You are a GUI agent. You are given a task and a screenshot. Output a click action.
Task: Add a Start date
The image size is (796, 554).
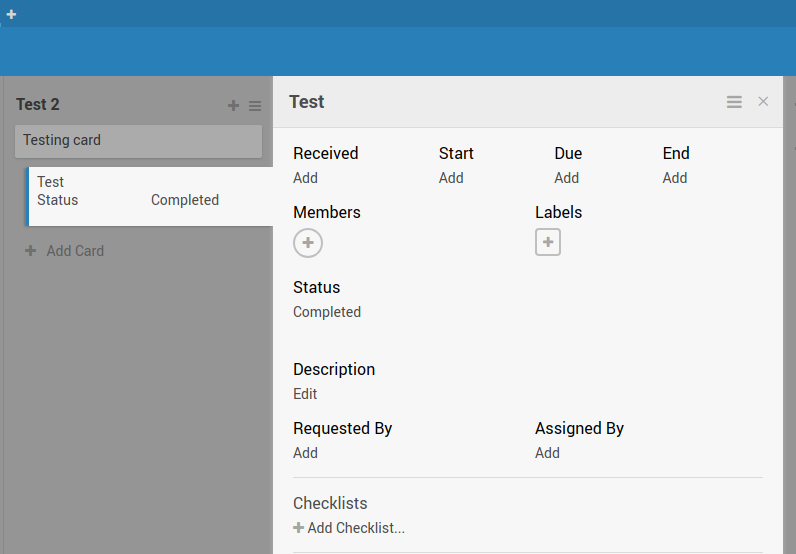click(451, 178)
